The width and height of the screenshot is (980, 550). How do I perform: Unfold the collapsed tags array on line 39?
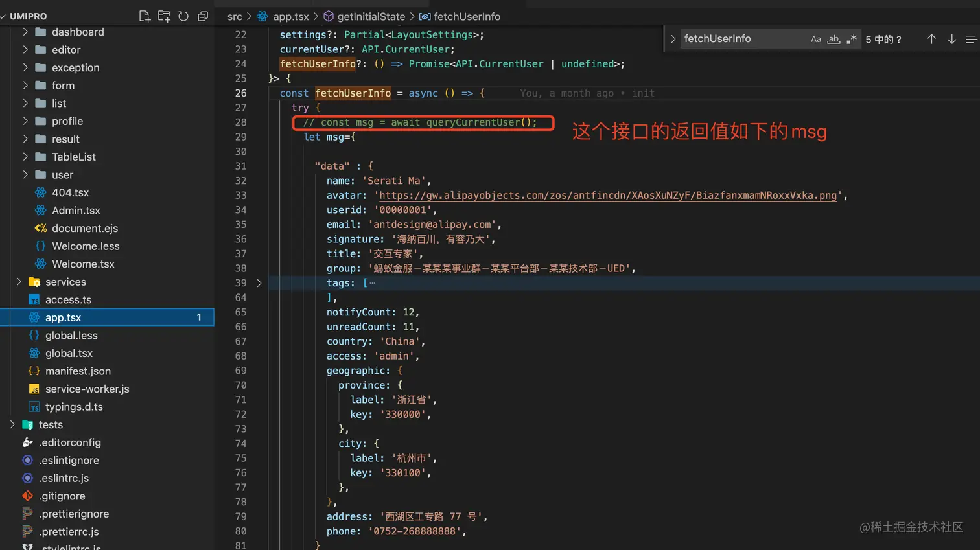point(259,283)
